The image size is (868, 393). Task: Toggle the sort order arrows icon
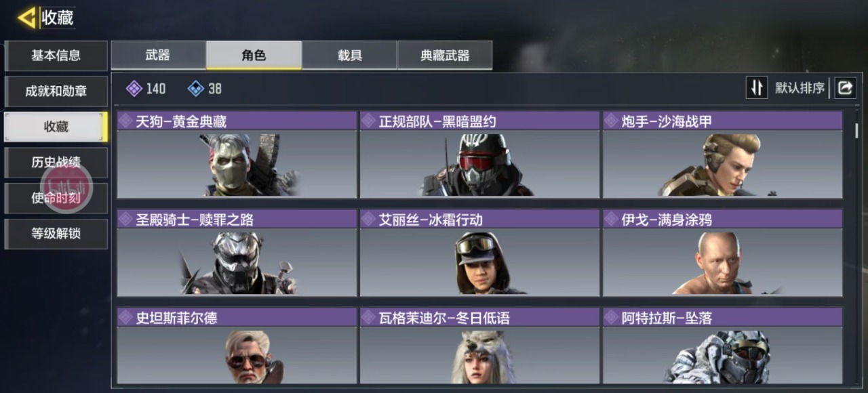pyautogui.click(x=757, y=87)
